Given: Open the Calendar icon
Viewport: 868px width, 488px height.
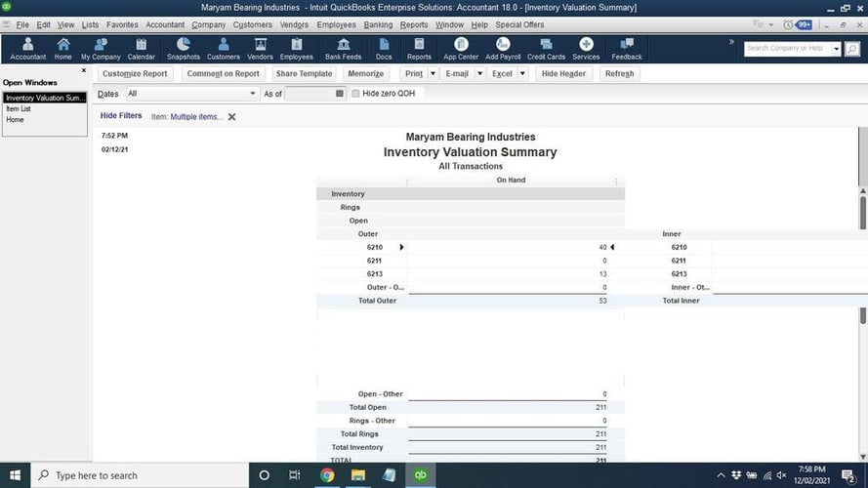Looking at the screenshot, I should click(x=142, y=49).
